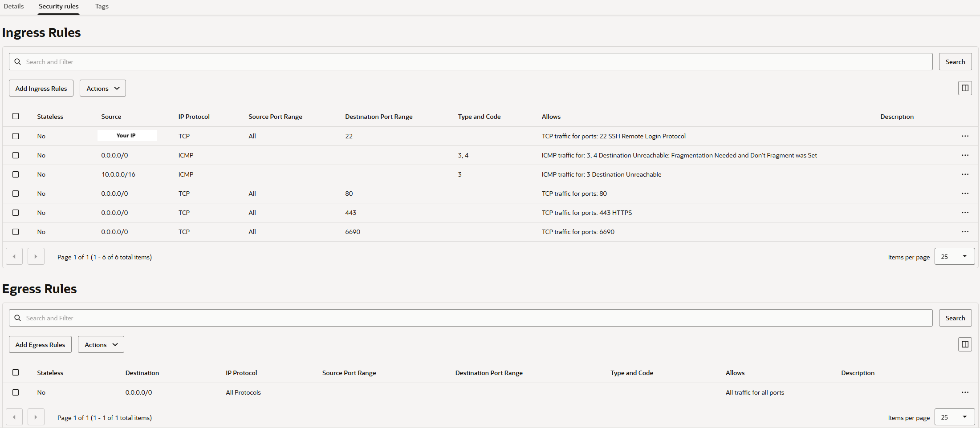Open the three-dot menu for port 443 HTTPS rule
The height and width of the screenshot is (428, 980).
pos(964,213)
